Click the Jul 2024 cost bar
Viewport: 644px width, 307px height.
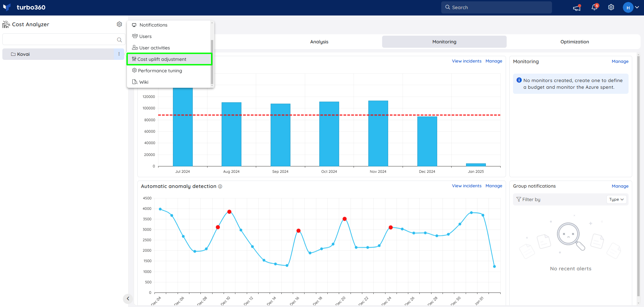pyautogui.click(x=183, y=127)
